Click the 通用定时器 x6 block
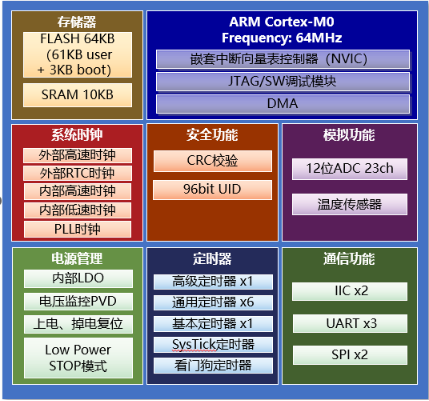This screenshot has width=429, height=401. click(x=213, y=303)
